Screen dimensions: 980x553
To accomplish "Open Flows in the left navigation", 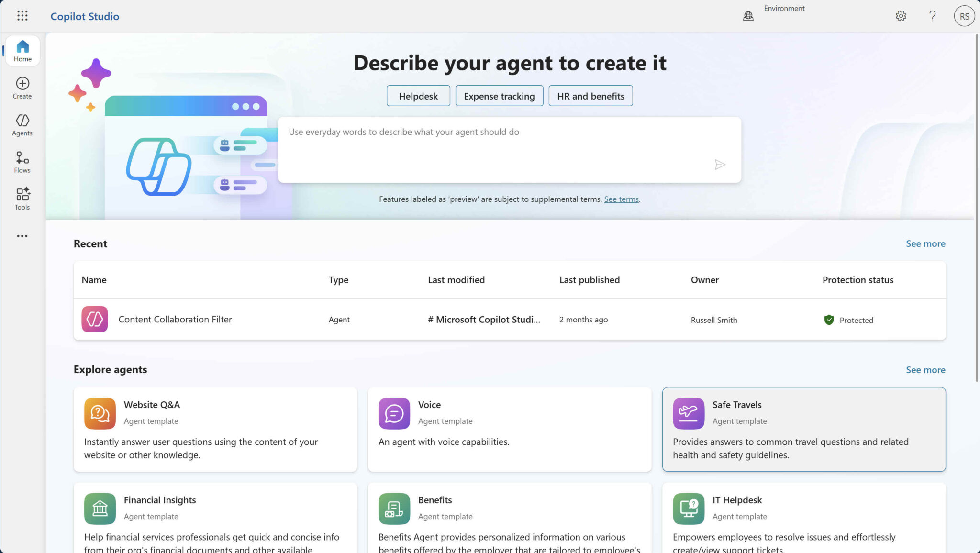I will (x=22, y=162).
